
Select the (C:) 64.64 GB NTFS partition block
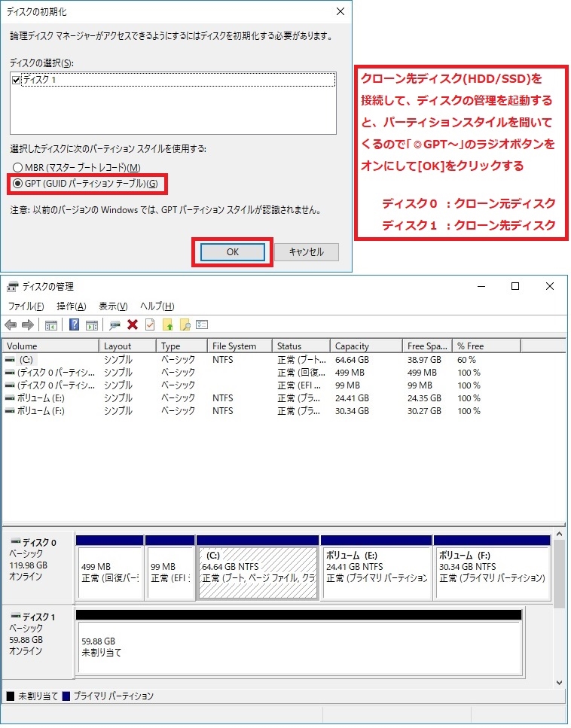point(258,568)
